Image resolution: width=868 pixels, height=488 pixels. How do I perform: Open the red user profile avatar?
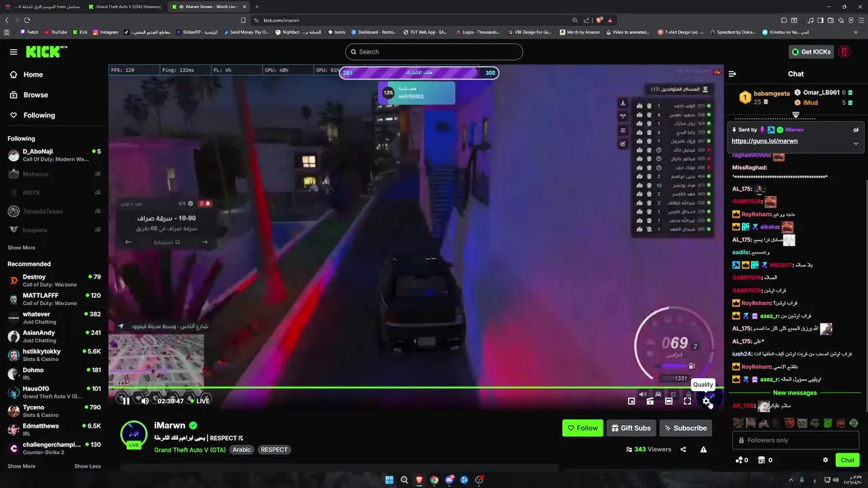tap(845, 52)
